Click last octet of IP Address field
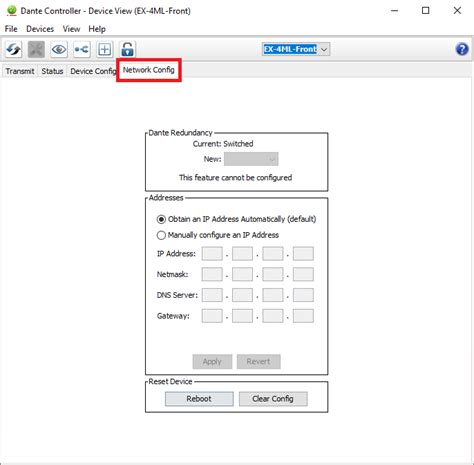This screenshot has width=474, height=465. point(303,254)
